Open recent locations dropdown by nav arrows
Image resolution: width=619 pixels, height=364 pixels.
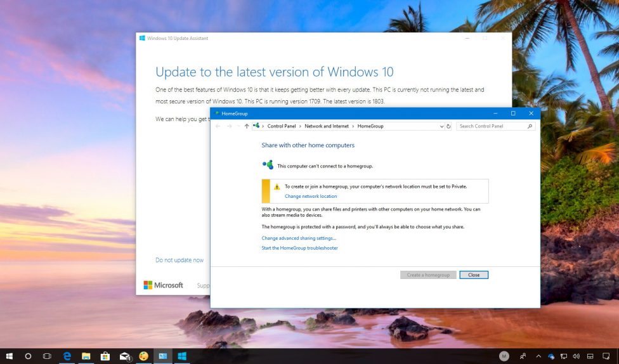pos(238,126)
